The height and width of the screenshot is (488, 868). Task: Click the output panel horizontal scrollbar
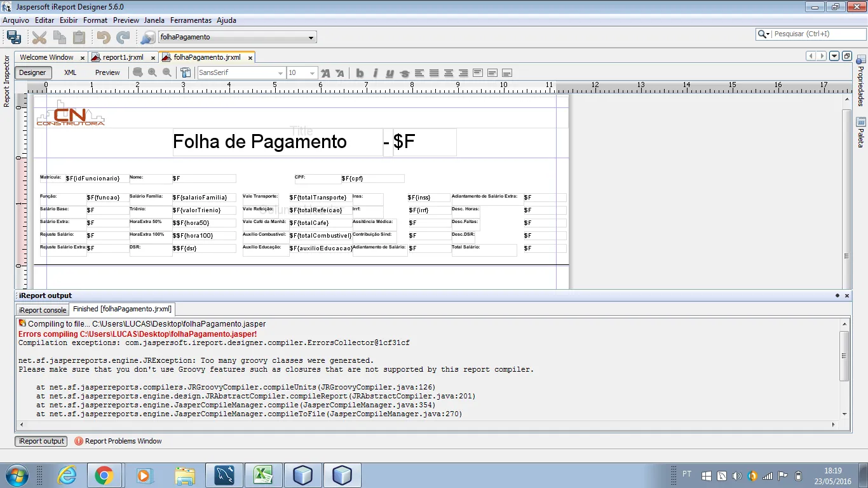click(x=426, y=424)
